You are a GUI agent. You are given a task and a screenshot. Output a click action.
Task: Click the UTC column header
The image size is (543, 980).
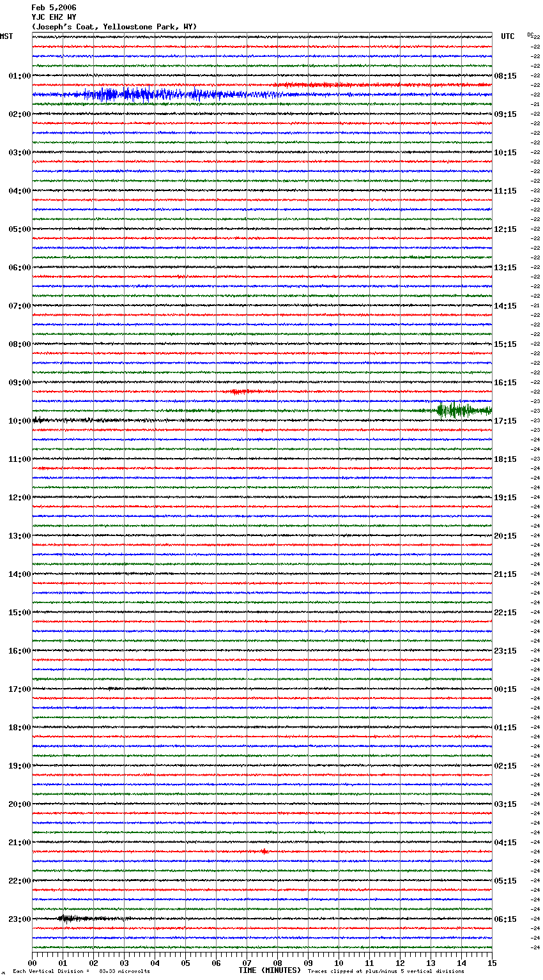click(508, 36)
